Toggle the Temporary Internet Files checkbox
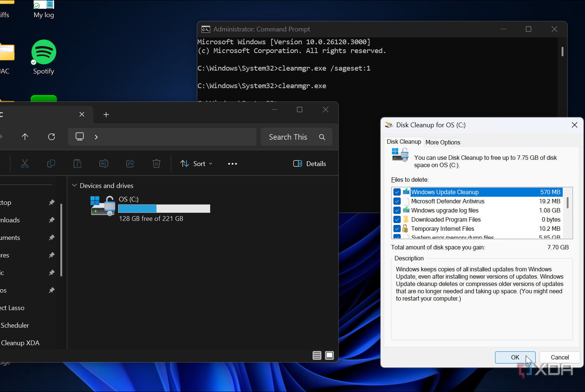The height and width of the screenshot is (392, 585). (x=397, y=229)
